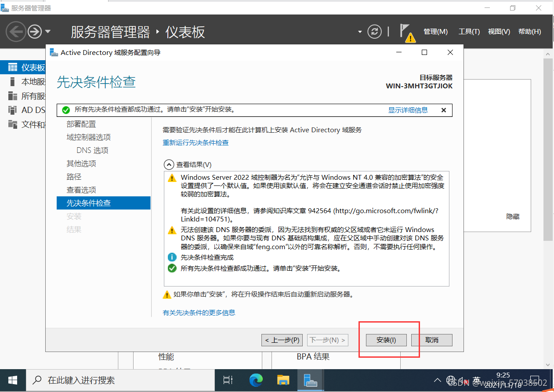Click the first warning icon in results
This screenshot has height=392, width=554.
tap(172, 178)
